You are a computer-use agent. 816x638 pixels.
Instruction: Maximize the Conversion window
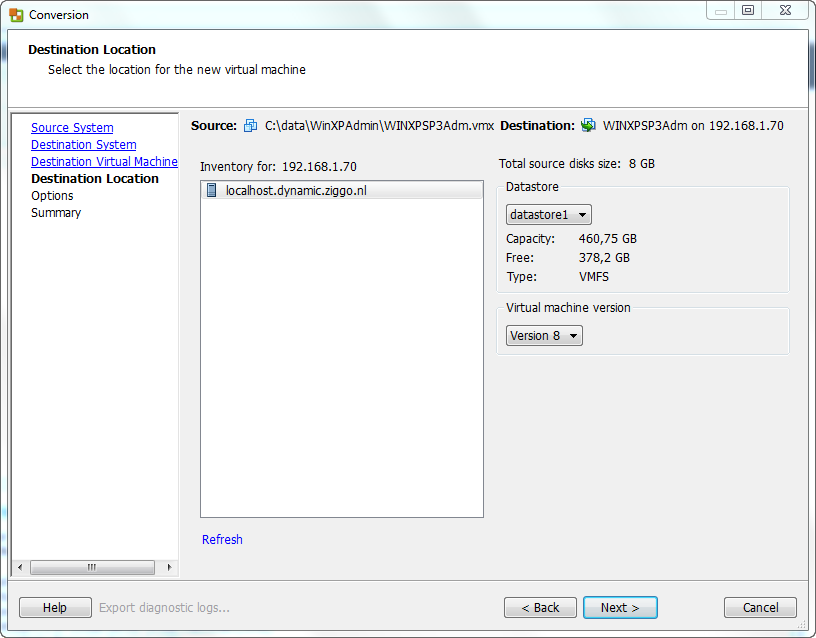(748, 10)
